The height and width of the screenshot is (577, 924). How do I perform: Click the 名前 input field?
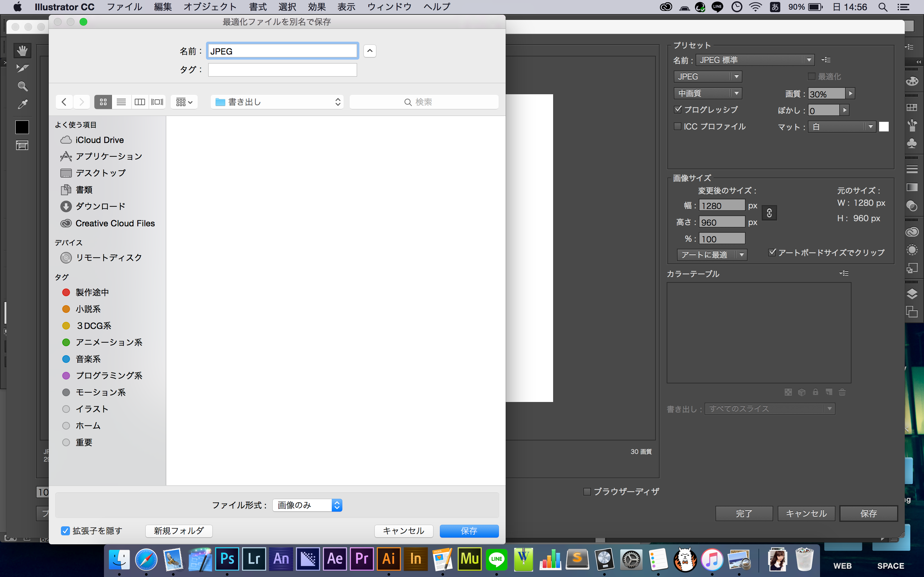click(283, 51)
